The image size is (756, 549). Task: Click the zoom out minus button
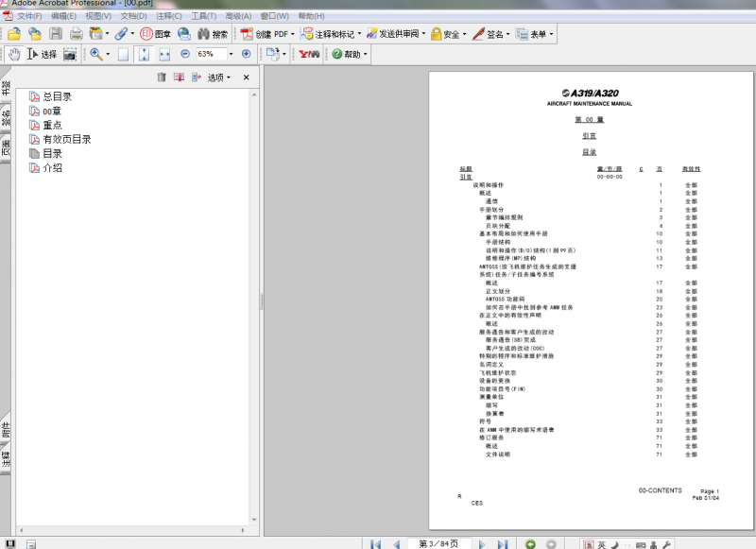pyautogui.click(x=185, y=54)
